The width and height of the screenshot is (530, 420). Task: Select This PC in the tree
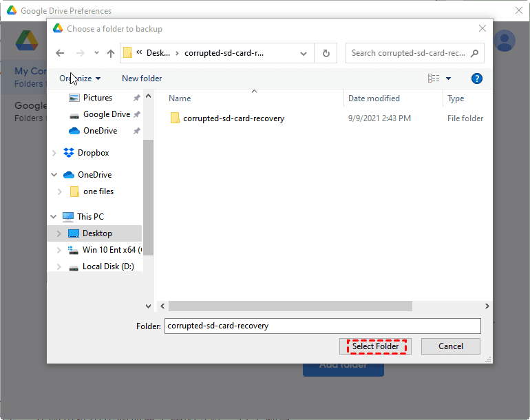90,217
